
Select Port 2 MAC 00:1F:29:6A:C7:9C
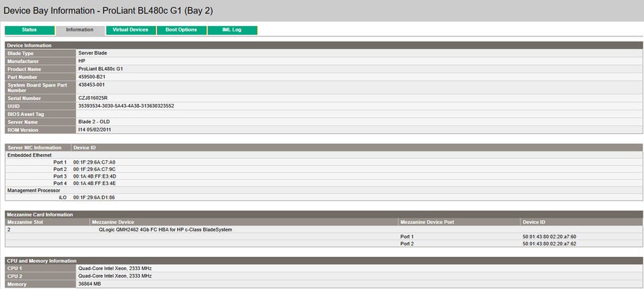pos(95,169)
